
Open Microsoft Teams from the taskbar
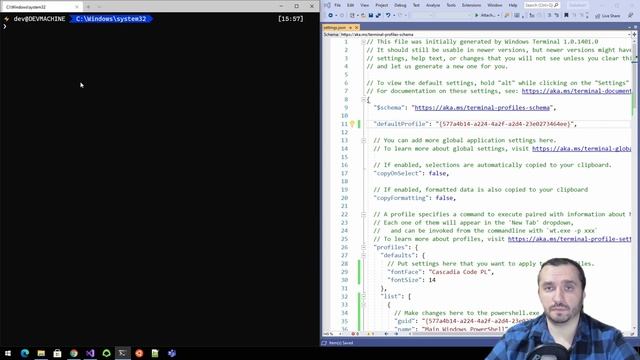(171, 353)
